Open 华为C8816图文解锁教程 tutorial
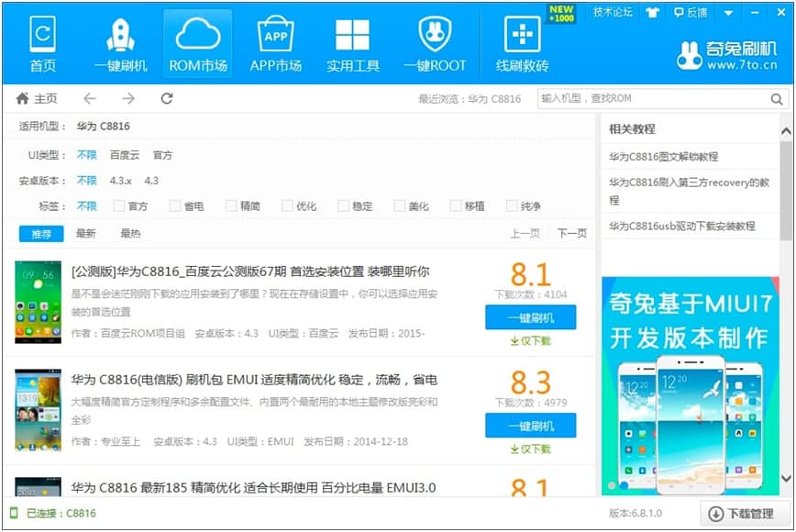 tap(664, 156)
